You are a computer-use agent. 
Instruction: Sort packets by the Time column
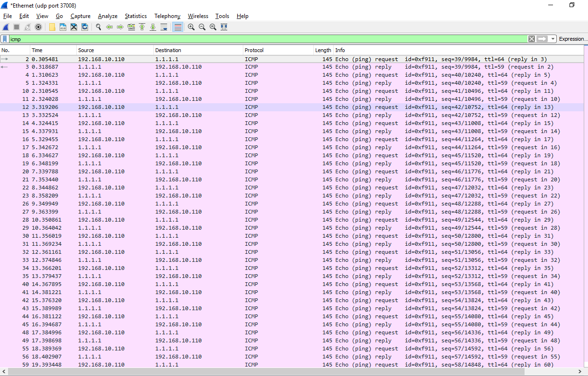(x=53, y=50)
